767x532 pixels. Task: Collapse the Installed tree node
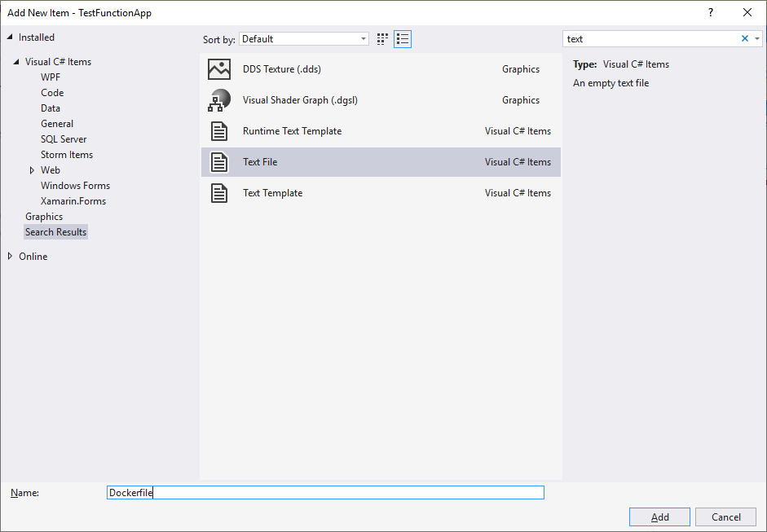point(11,37)
